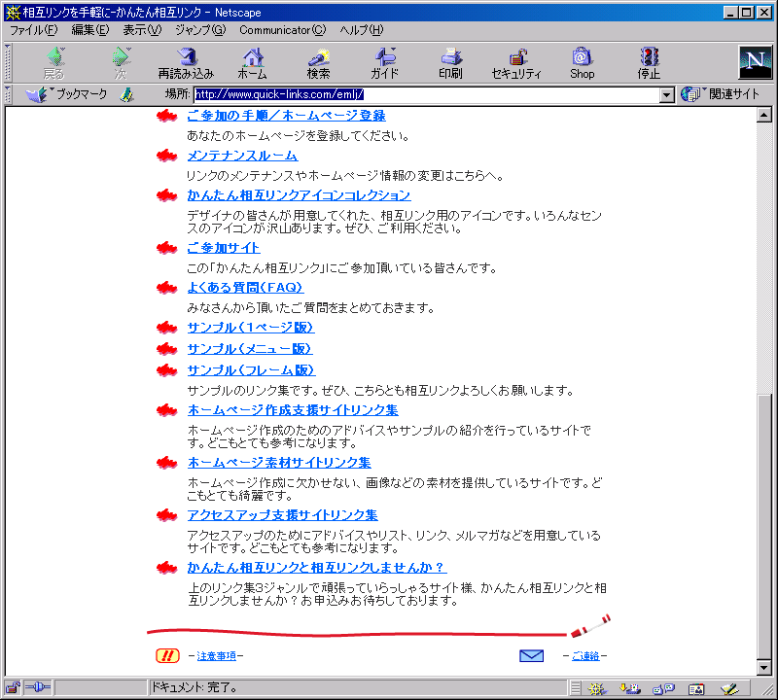The image size is (778, 700).
Task: Collapse the navigation toolbar grip handle
Action: pos(8,62)
